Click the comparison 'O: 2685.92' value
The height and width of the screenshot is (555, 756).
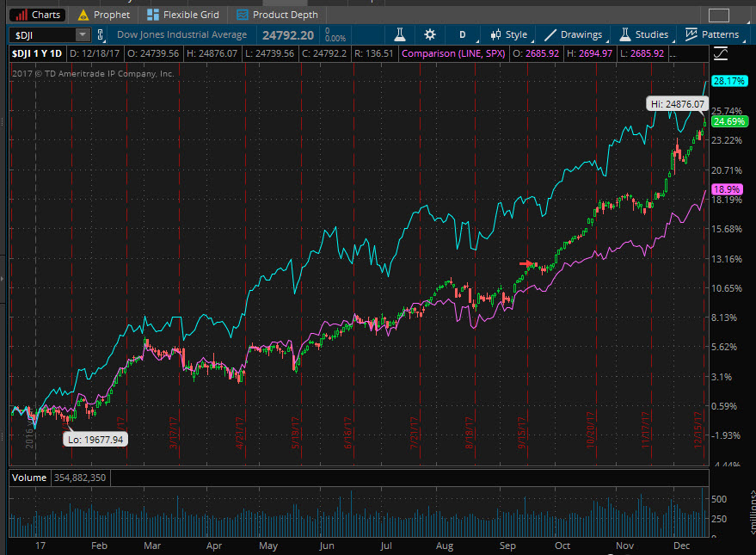[x=536, y=53]
